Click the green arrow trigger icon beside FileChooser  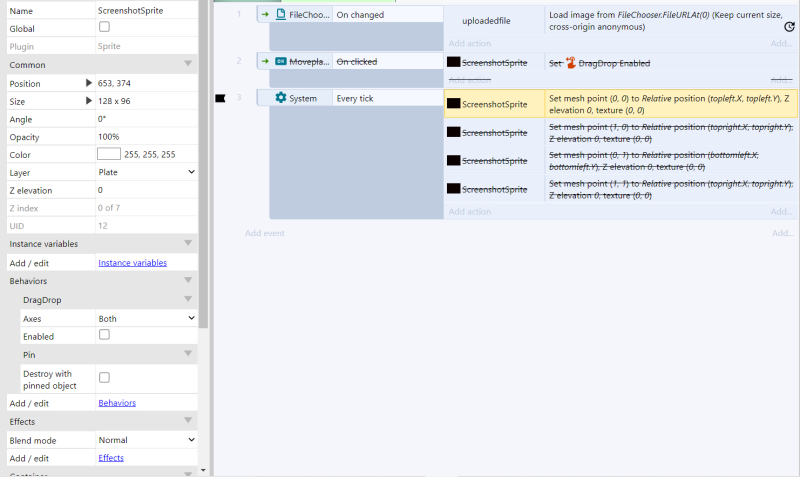click(265, 14)
